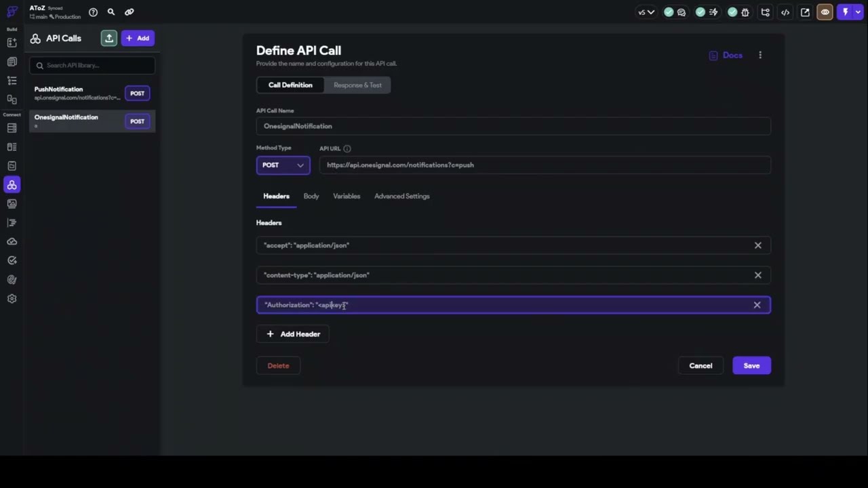Click the Add API call button
The height and width of the screenshot is (488, 868).
click(x=138, y=39)
